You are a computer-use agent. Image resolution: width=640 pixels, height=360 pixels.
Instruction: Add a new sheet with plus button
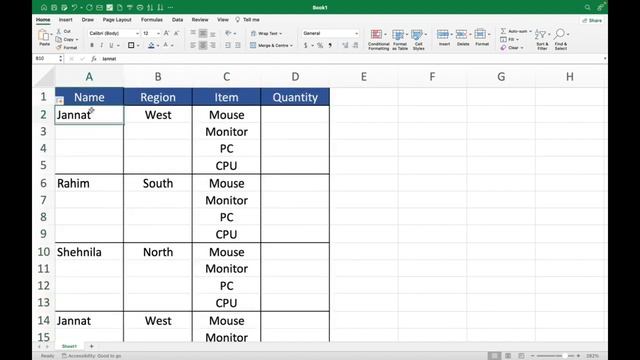click(91, 346)
